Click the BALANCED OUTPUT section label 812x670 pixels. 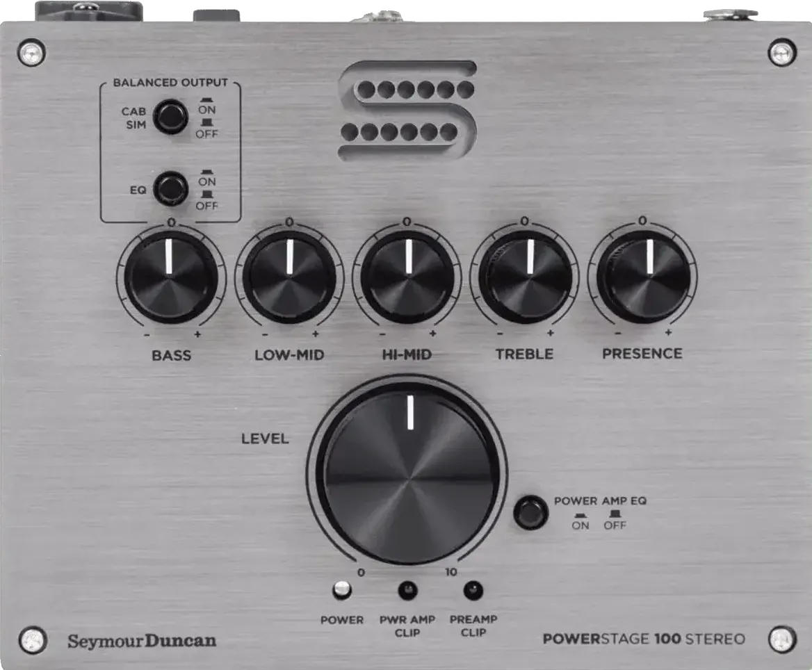[x=171, y=81]
